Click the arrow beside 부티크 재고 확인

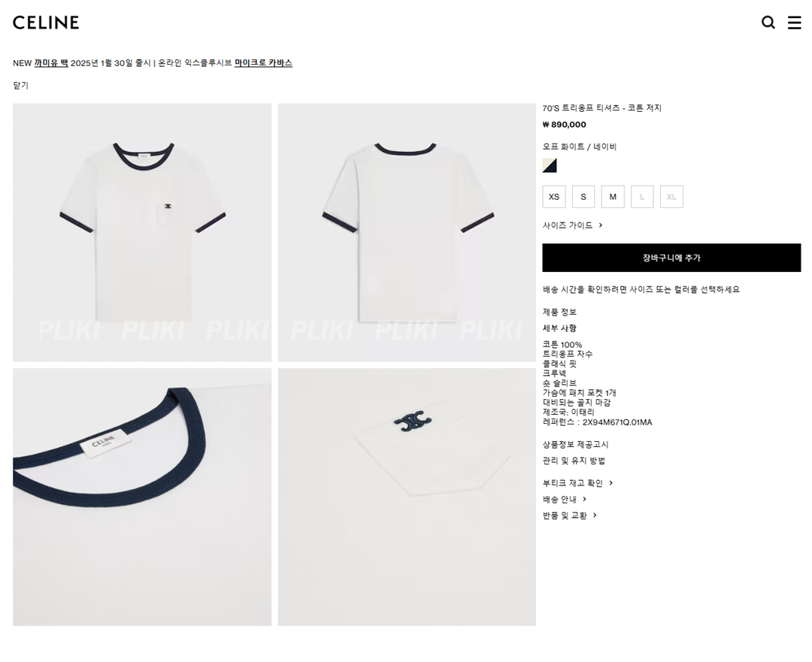pos(611,483)
